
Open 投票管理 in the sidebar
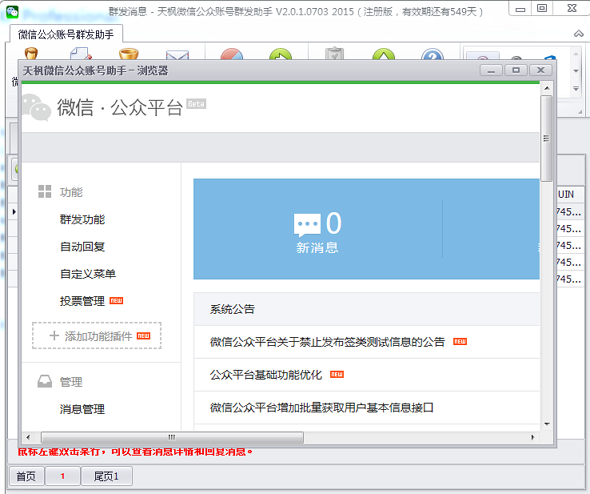(82, 301)
